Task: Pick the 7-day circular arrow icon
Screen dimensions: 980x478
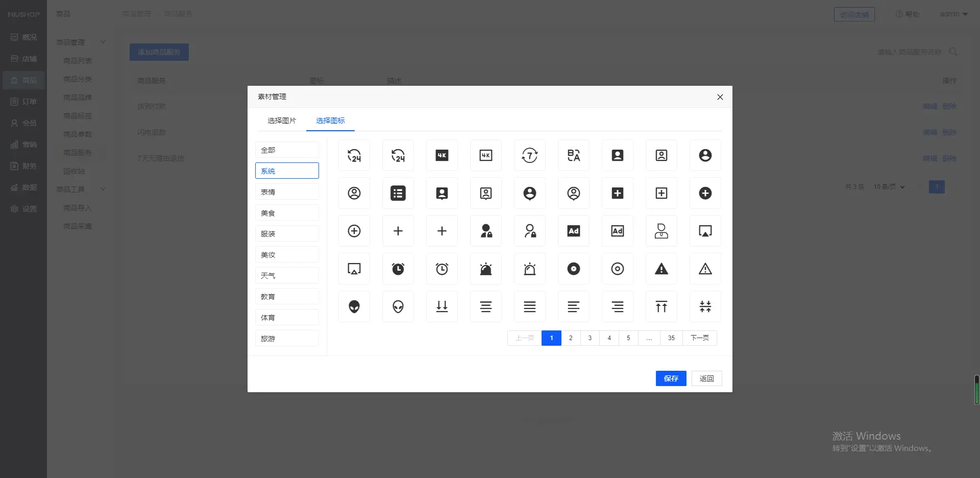Action: (x=530, y=155)
